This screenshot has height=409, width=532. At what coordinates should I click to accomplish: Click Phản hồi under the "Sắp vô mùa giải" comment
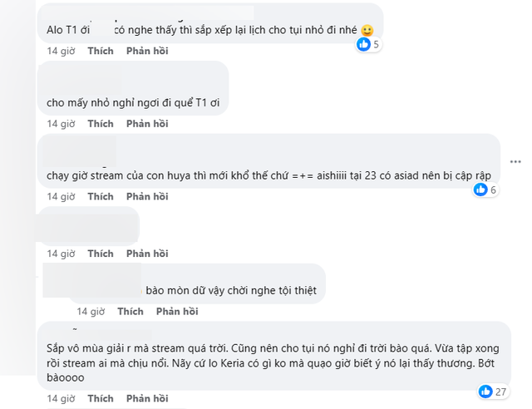[x=147, y=400]
